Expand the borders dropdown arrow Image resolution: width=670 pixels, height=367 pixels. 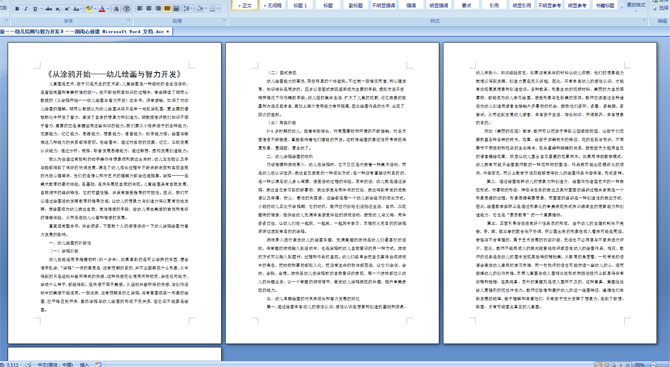coord(218,8)
